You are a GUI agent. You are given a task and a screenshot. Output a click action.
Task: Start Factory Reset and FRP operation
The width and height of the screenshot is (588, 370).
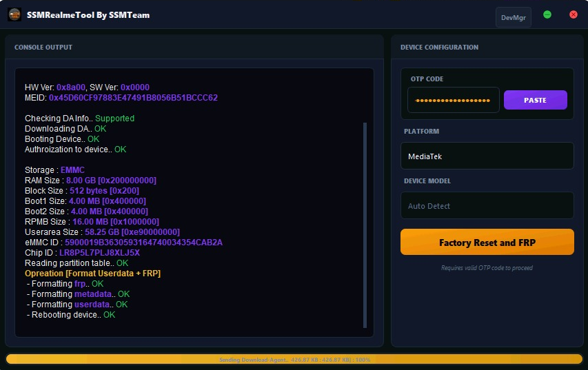(x=487, y=242)
